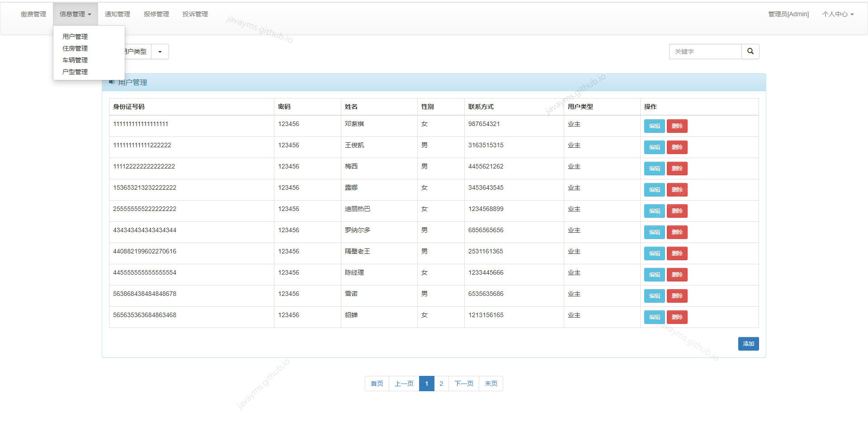Click the 关键字 search input field
The image size is (868, 426).
pos(705,51)
